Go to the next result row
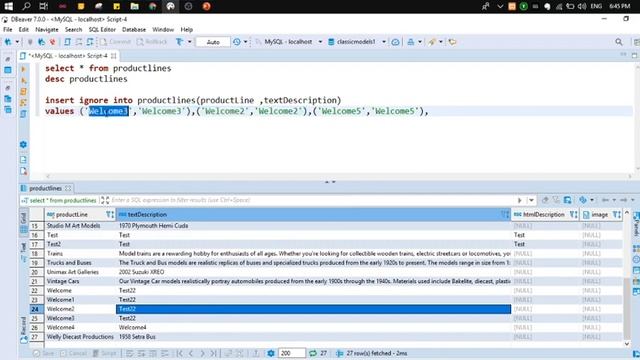Image resolution: width=640 pixels, height=360 pixels. click(202, 353)
